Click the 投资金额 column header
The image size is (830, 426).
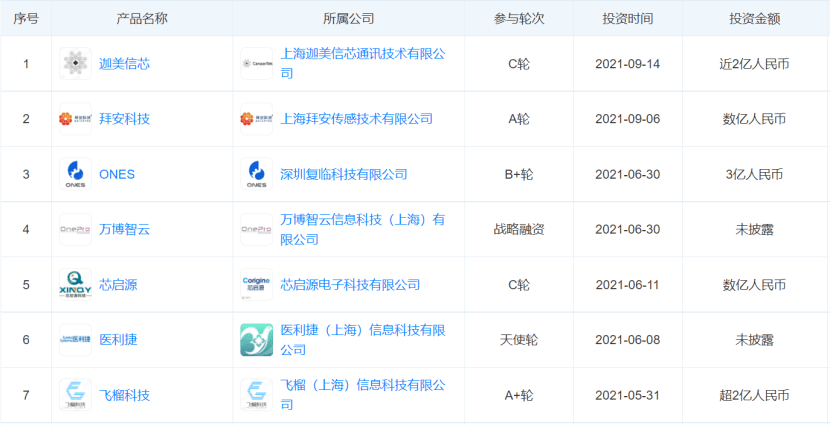click(x=755, y=19)
